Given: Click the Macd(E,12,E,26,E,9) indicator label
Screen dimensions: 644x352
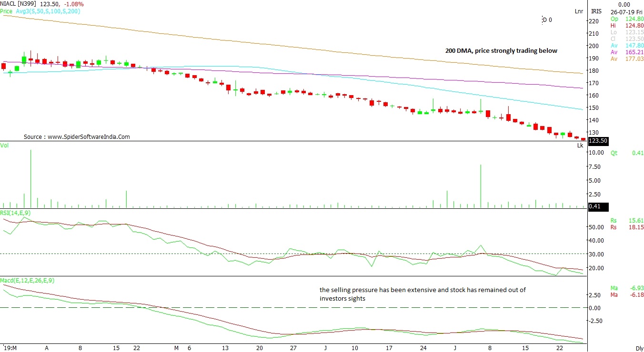Looking at the screenshot, I should [27, 281].
